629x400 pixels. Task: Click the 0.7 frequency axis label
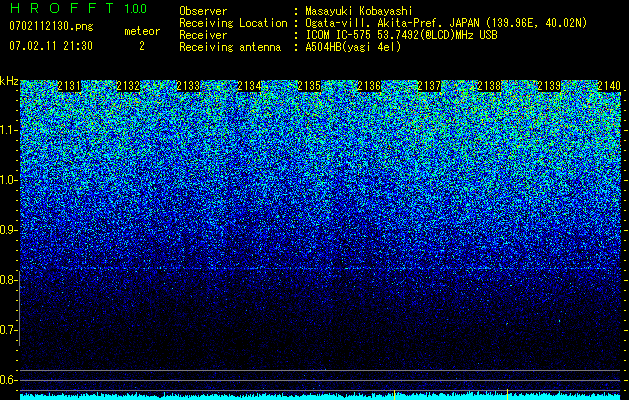[9, 330]
